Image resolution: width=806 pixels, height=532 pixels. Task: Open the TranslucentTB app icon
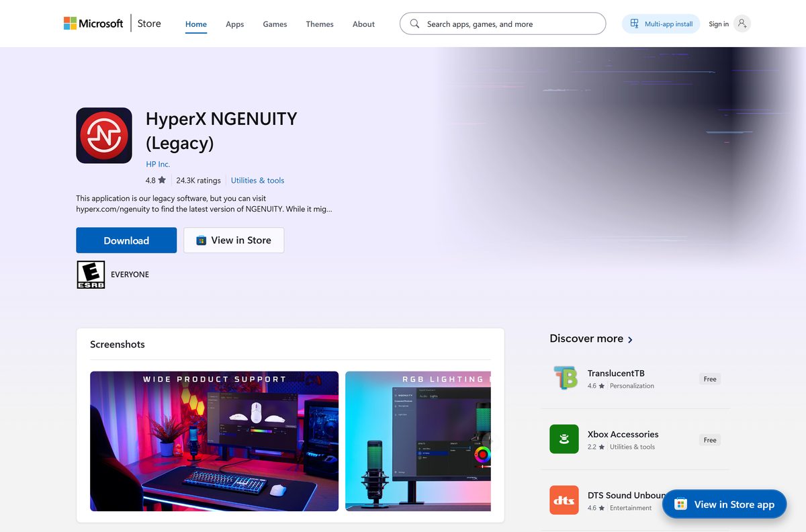click(564, 378)
